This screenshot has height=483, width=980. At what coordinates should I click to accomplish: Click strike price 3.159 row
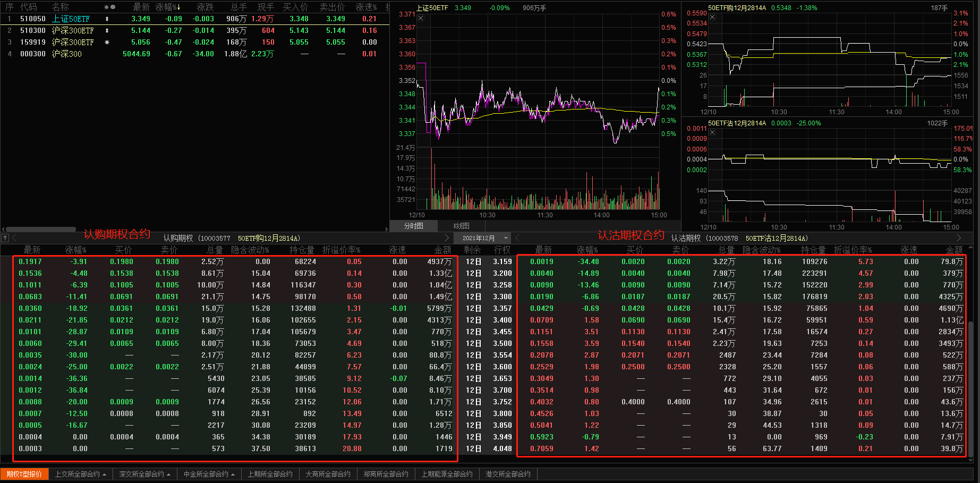502,261
